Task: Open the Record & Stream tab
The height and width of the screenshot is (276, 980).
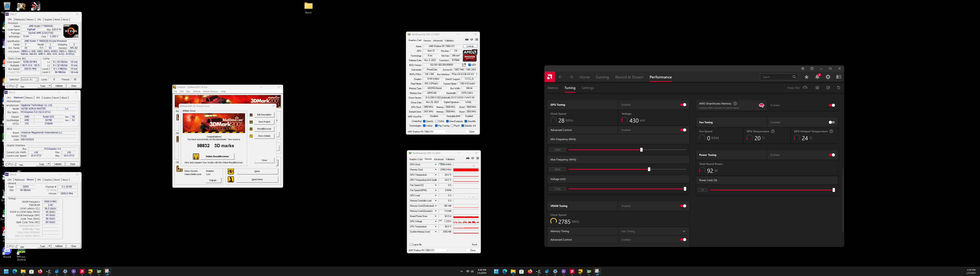Action: click(629, 77)
